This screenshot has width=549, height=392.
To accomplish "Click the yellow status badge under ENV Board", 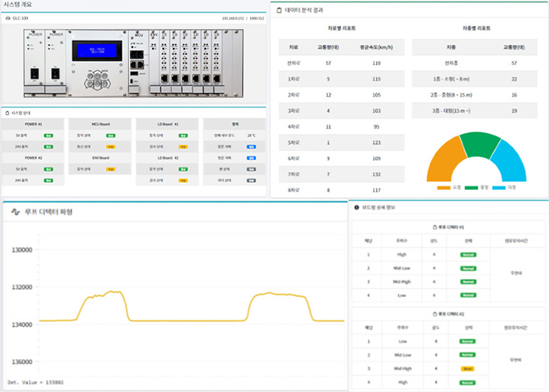I will [x=111, y=169].
